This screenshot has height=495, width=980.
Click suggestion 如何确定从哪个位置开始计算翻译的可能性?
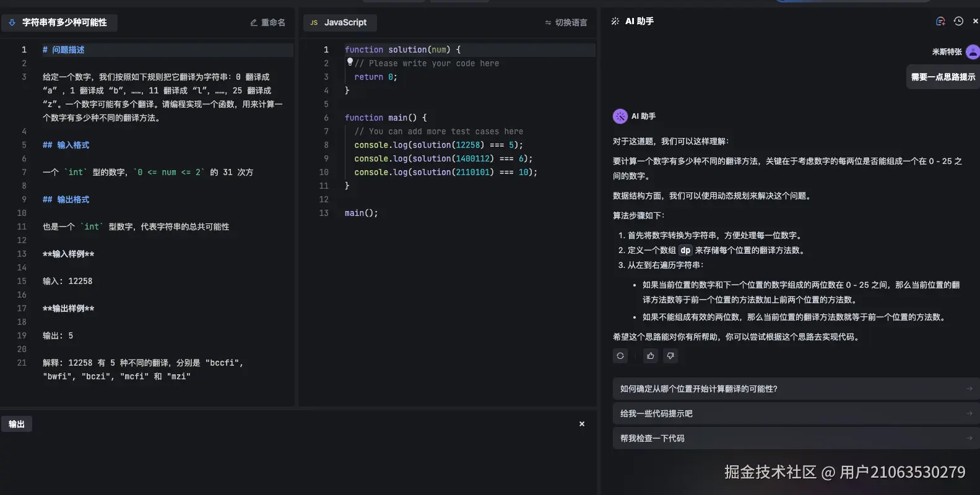click(x=796, y=389)
